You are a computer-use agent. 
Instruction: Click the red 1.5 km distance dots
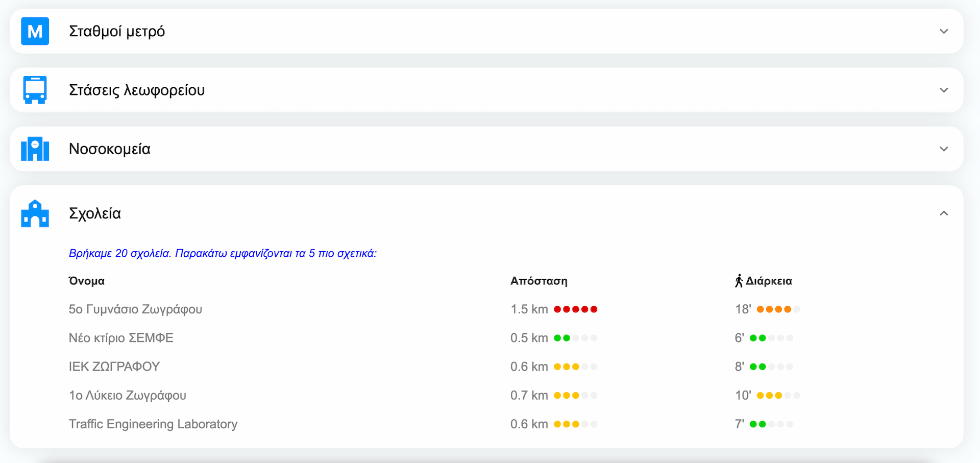575,309
